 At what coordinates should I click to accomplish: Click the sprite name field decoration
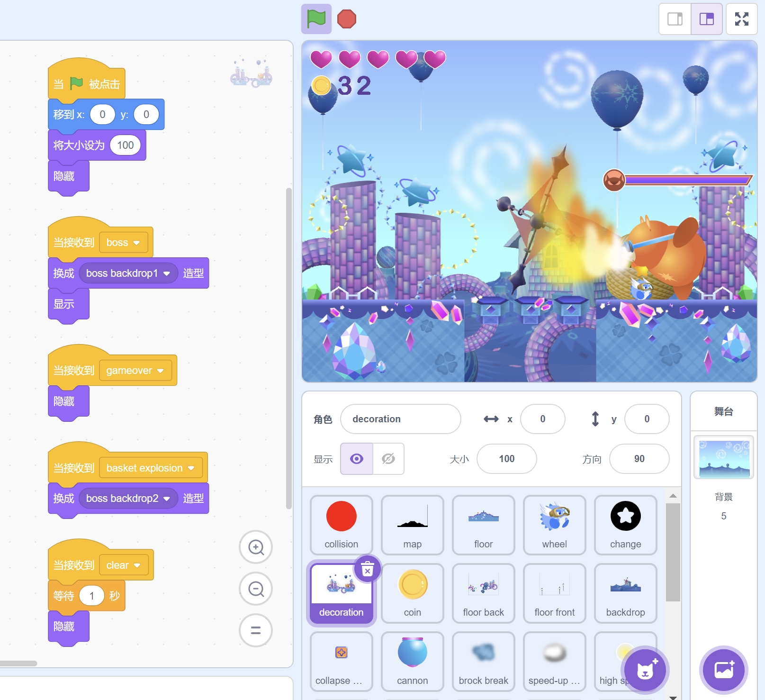pos(400,419)
